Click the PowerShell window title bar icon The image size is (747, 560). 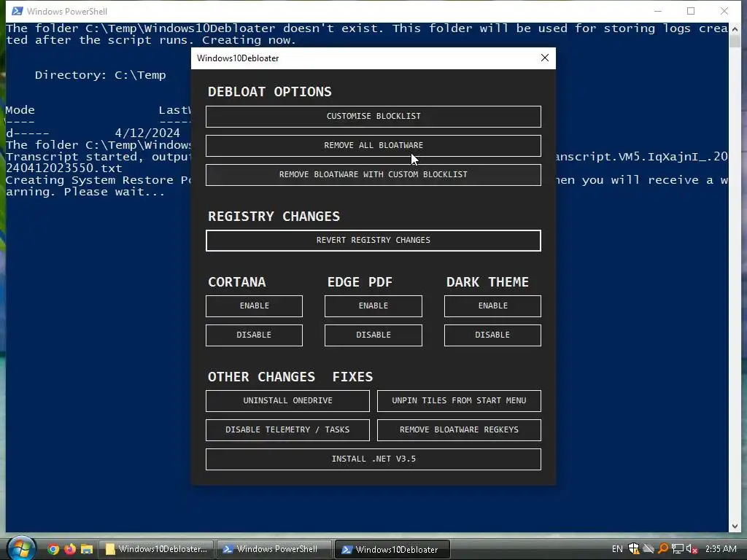click(x=18, y=11)
